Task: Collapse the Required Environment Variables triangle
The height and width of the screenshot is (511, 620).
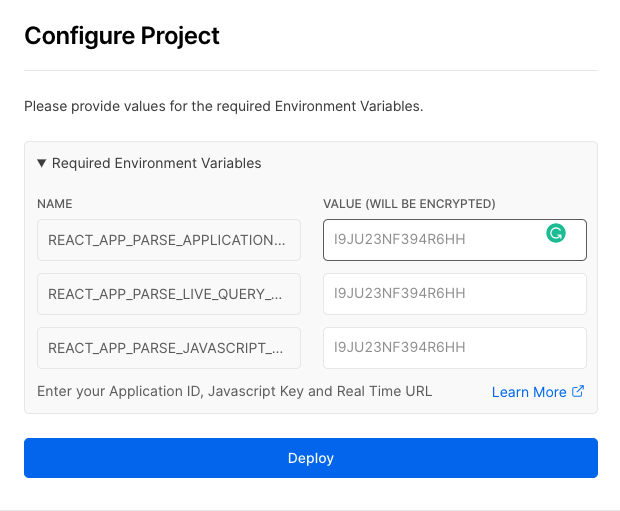Action: (42, 163)
